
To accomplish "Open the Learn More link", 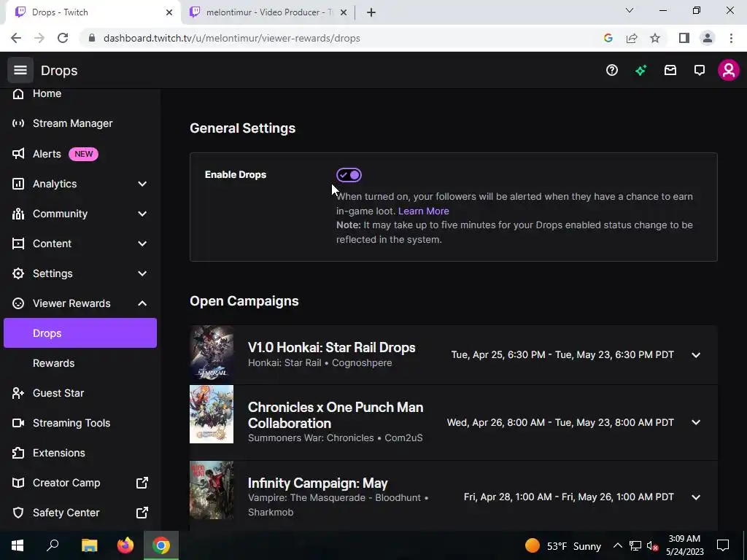I will pyautogui.click(x=424, y=211).
